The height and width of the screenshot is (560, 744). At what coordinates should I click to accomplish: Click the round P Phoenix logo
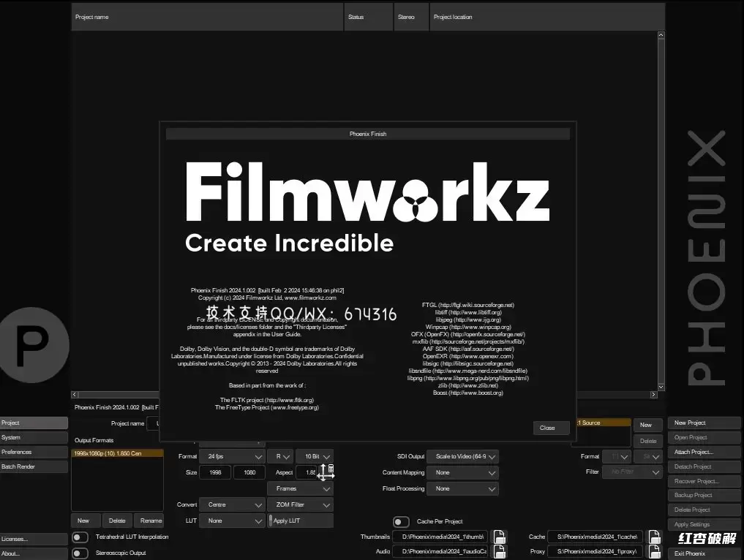(32, 345)
